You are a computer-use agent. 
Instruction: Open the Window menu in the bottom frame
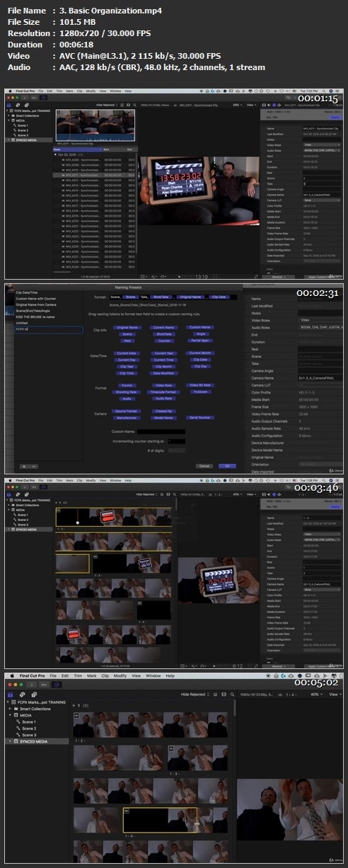point(153,676)
